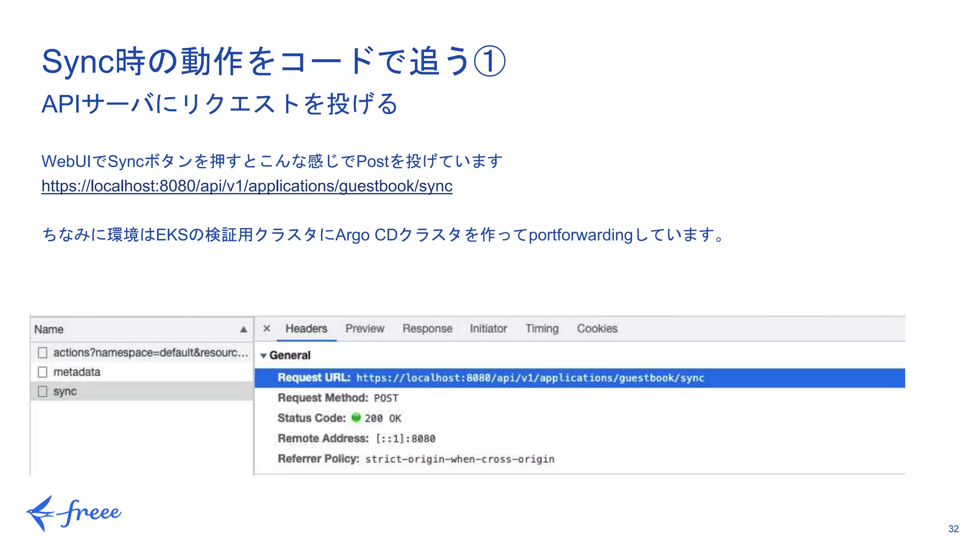Select the highlighted Request URL row
The image size is (980, 551).
pos(579,378)
